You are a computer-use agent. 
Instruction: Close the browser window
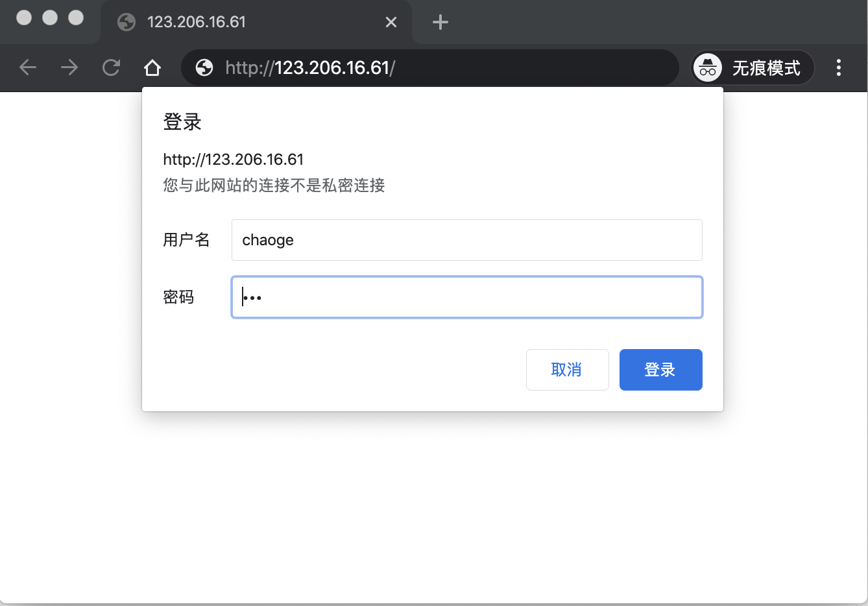pyautogui.click(x=24, y=18)
